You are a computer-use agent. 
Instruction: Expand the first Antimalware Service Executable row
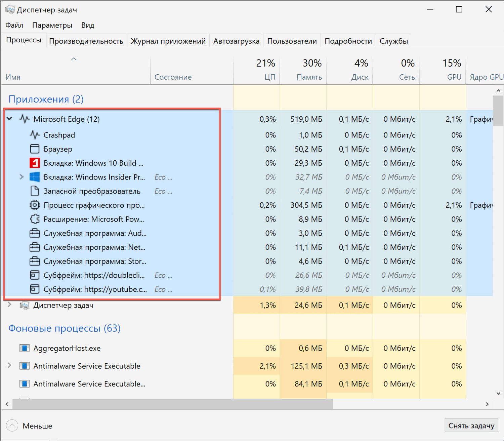(10, 365)
